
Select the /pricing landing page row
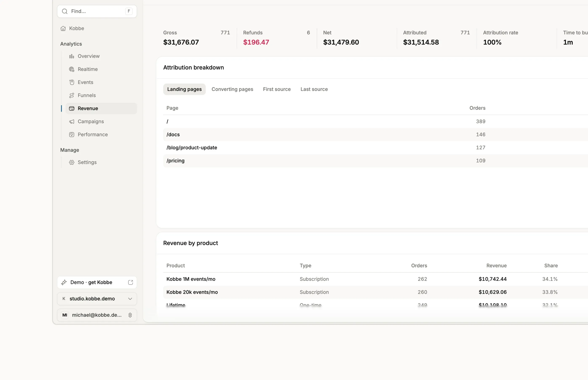tap(375, 161)
